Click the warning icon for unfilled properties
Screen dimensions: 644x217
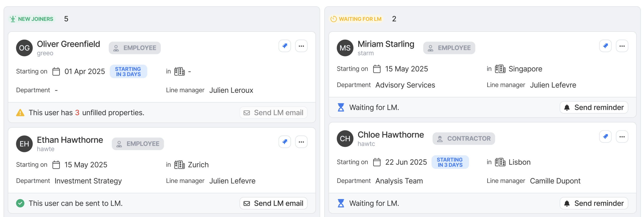20,113
